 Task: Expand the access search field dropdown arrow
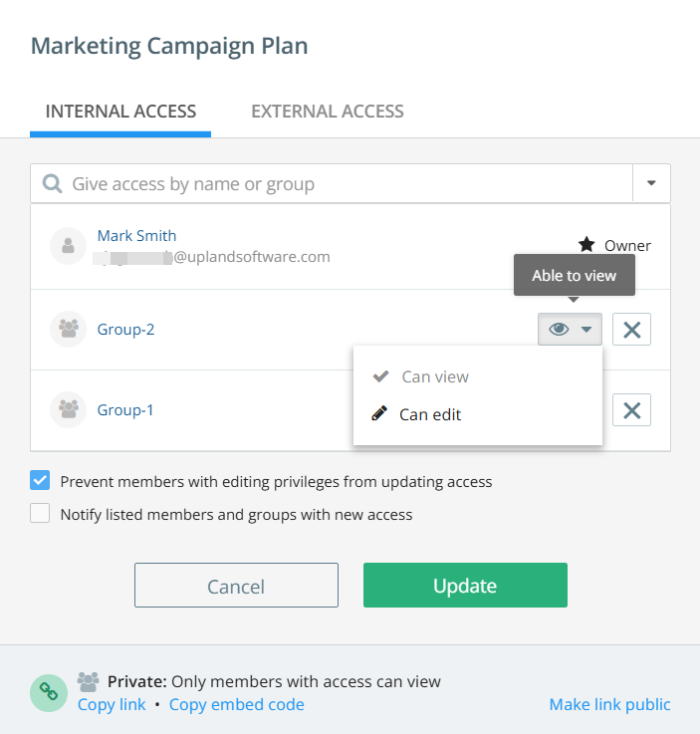(x=651, y=183)
